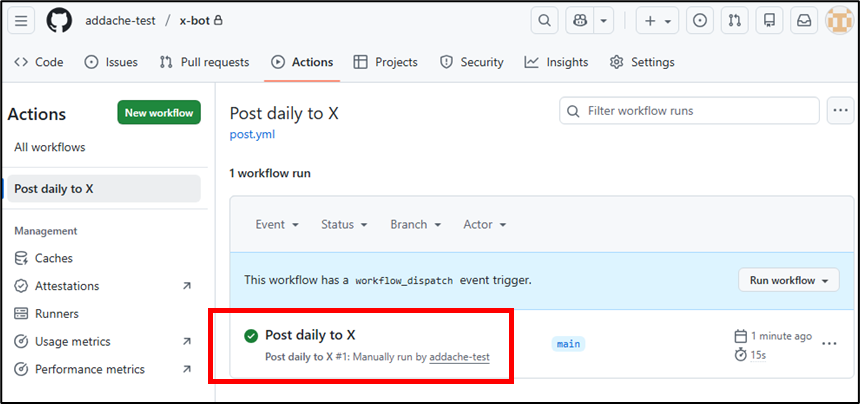Click the GitHub logo icon
The image size is (860, 404).
point(59,20)
